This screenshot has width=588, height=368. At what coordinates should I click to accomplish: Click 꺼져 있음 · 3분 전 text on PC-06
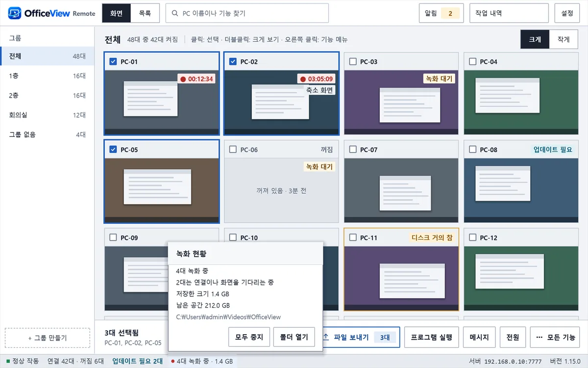(x=281, y=191)
